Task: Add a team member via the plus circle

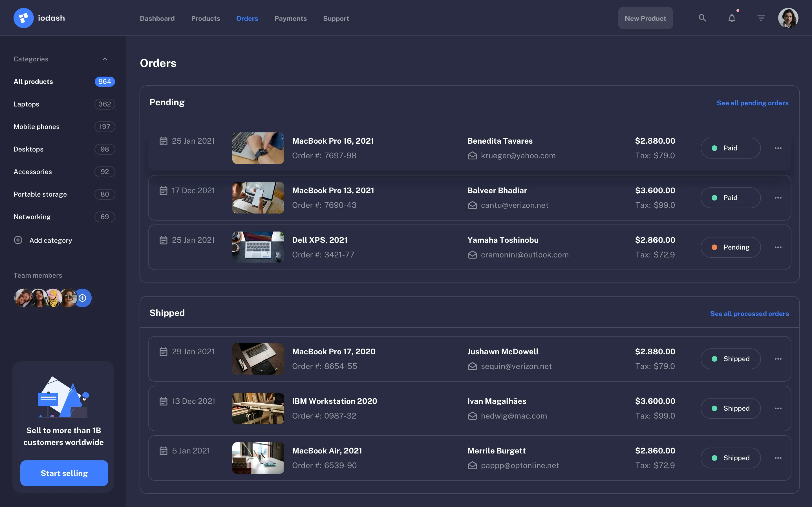Action: click(82, 298)
